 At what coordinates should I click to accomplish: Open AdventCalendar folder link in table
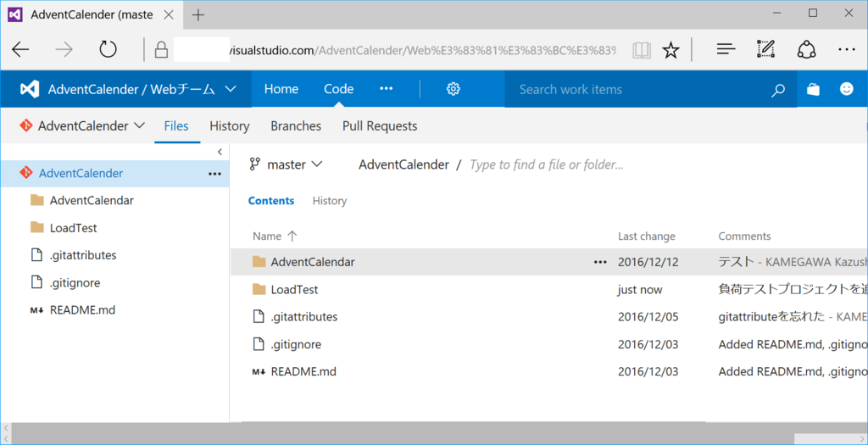click(313, 263)
